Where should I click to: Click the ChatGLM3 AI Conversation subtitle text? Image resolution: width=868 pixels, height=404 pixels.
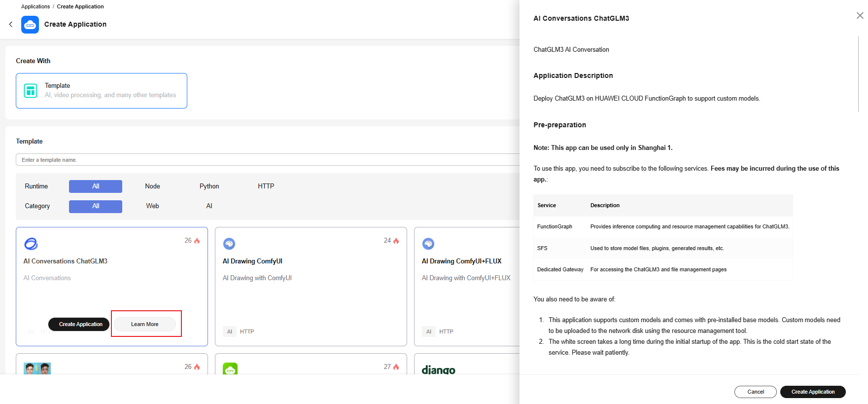click(571, 50)
